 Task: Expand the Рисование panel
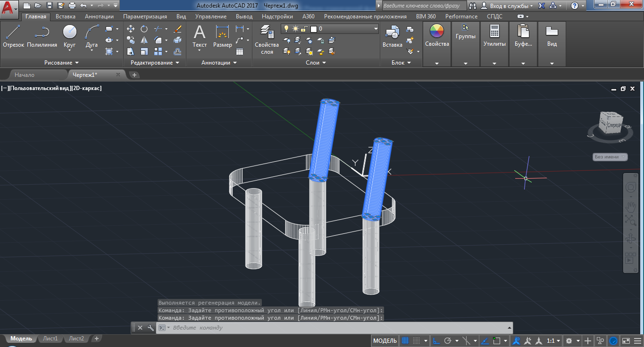point(61,63)
